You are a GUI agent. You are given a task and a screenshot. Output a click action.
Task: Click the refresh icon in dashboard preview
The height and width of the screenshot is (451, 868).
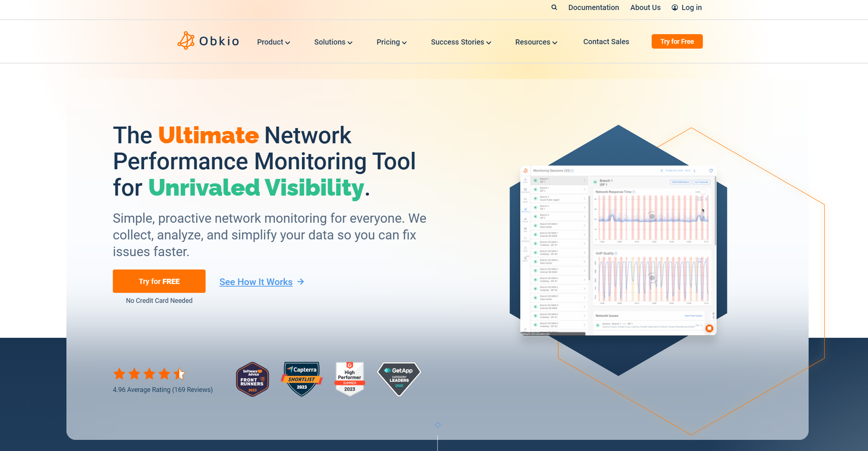click(x=711, y=171)
